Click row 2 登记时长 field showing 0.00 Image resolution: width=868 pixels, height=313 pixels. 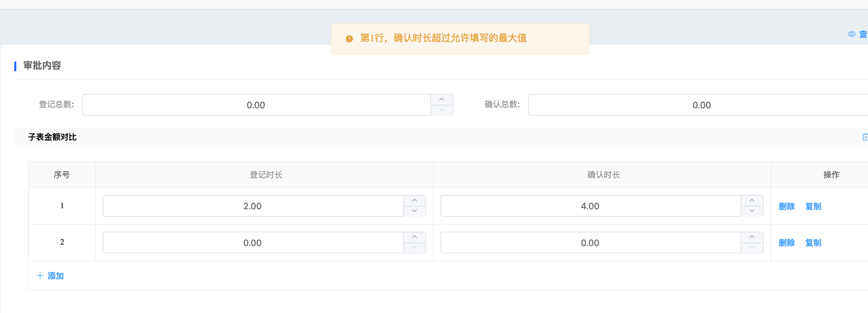pyautogui.click(x=253, y=243)
